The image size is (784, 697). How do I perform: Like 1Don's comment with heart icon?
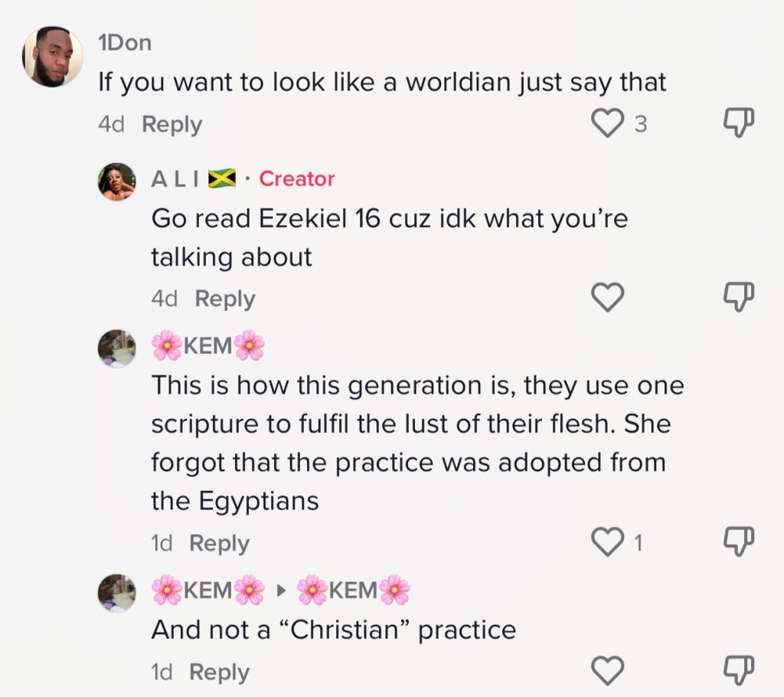tap(609, 123)
